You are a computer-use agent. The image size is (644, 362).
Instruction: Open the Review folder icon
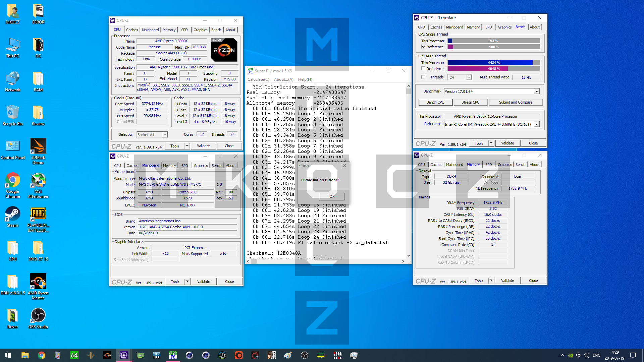click(38, 116)
